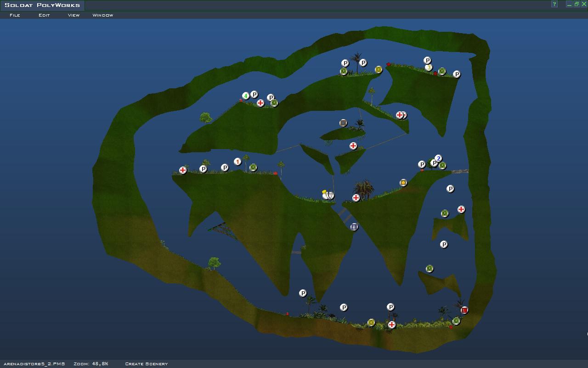The width and height of the screenshot is (588, 368).
Task: Click the Create Scenery status text
Action: [147, 364]
